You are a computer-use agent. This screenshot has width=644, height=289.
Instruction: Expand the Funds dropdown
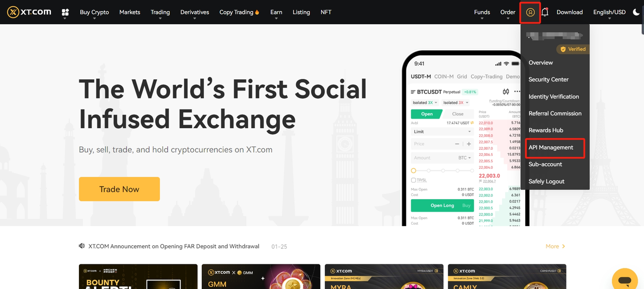tap(481, 12)
